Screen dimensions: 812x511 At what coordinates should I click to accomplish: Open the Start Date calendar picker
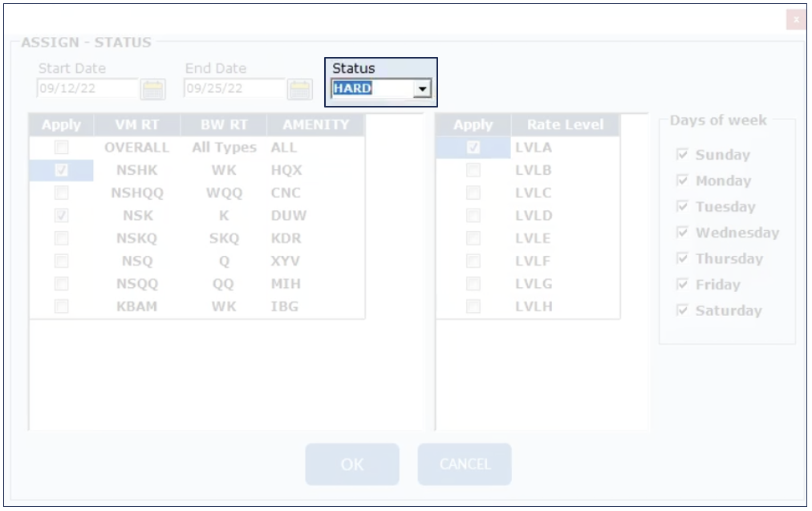tap(152, 89)
